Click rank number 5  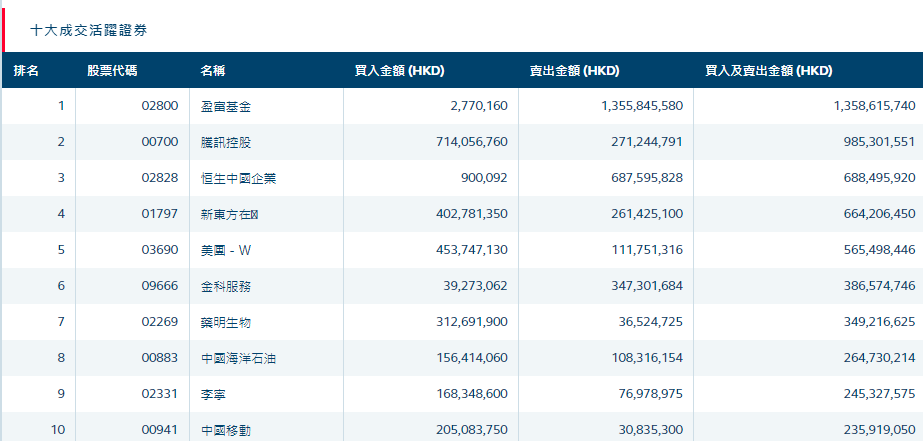click(61, 250)
